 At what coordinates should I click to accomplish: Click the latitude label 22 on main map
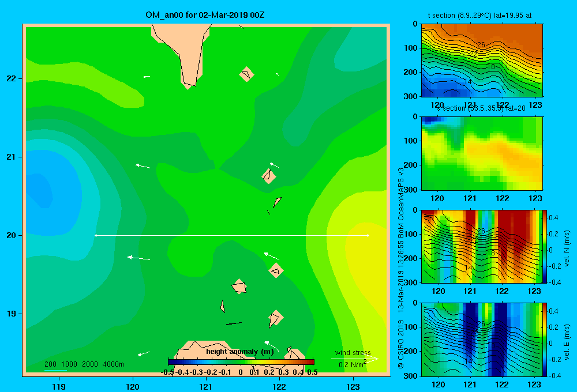11,79
